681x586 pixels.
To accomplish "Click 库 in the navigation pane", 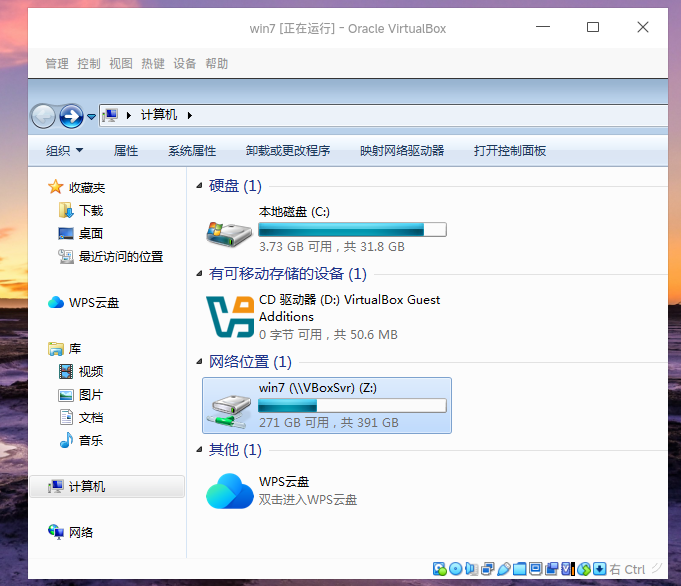I will point(75,349).
